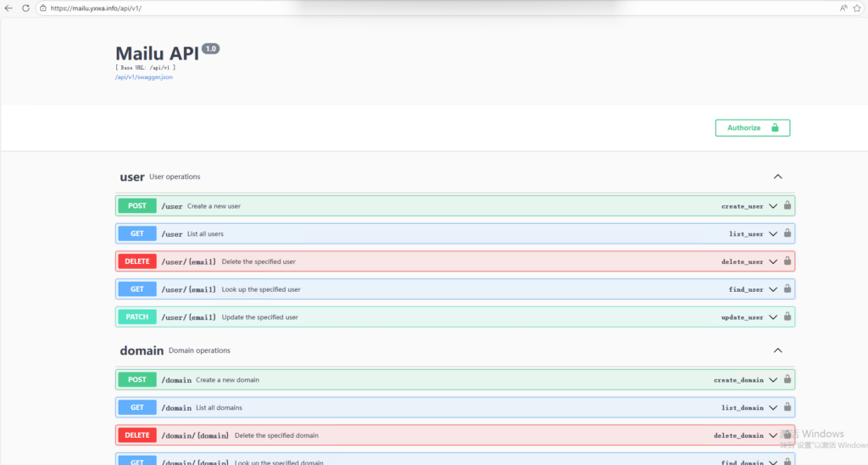Collapse the user operations section

(x=777, y=176)
